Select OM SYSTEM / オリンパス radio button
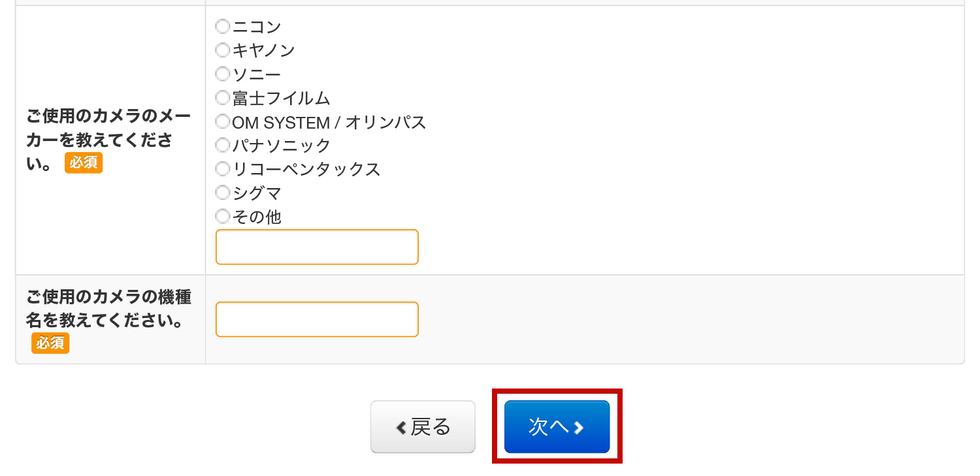Viewport: 980px width, 476px height. coord(223,122)
